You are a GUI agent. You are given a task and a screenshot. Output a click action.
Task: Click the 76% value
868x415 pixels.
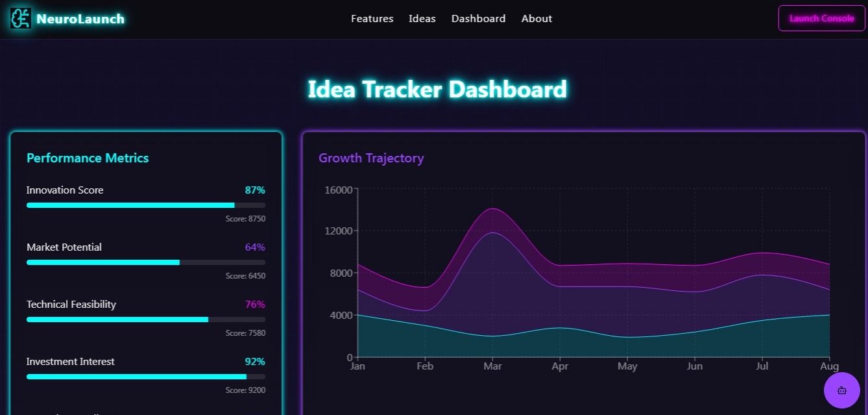tap(255, 305)
